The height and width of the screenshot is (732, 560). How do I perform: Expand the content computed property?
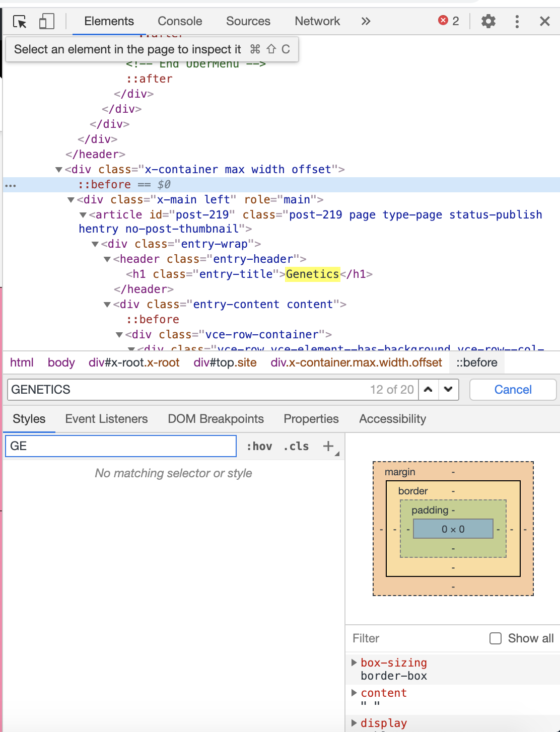click(354, 693)
